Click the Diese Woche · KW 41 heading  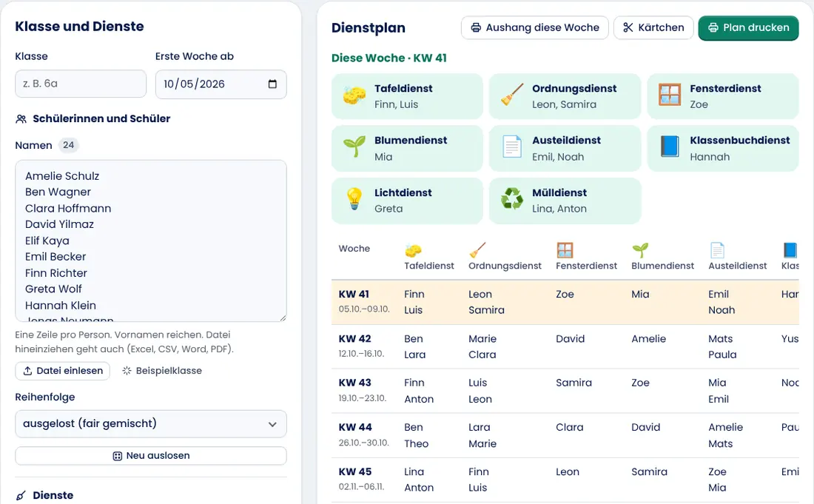coord(388,58)
